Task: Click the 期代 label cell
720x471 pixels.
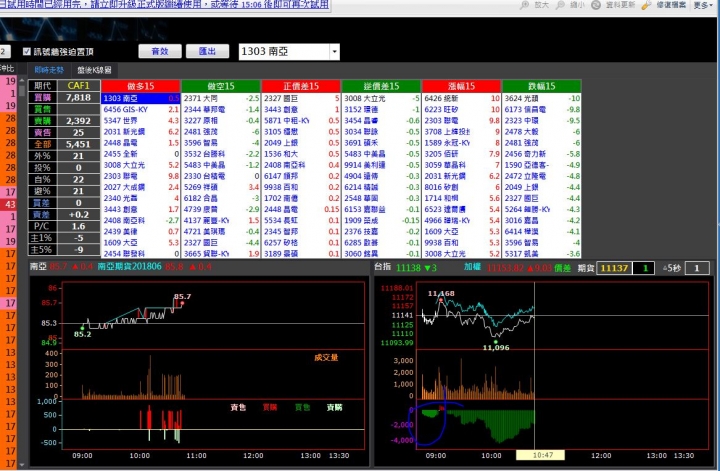Action: tap(43, 86)
